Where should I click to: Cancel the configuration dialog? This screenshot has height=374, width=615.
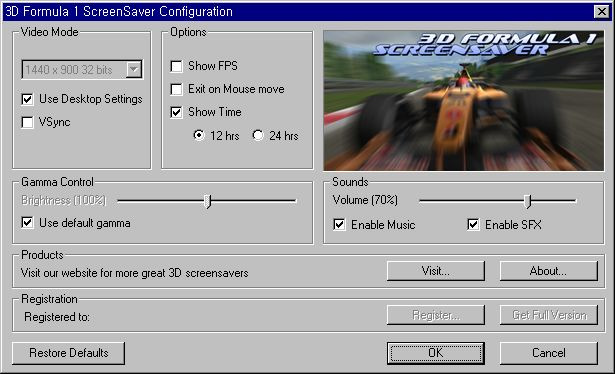548,353
